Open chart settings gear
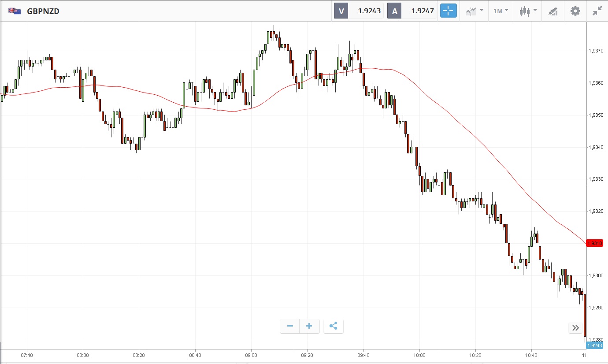Image resolution: width=608 pixels, height=364 pixels. (x=575, y=11)
